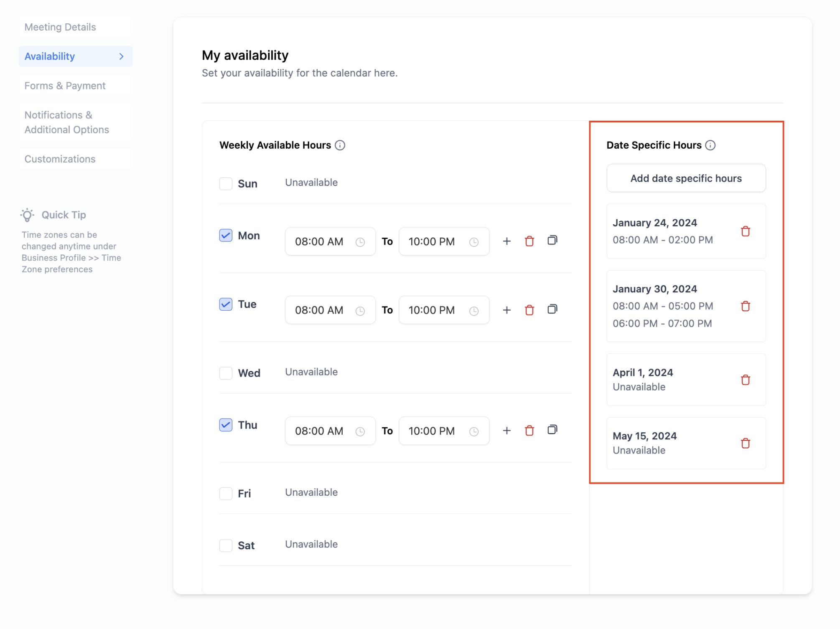
Task: Delete Monday's time slot with trash icon
Action: point(529,241)
